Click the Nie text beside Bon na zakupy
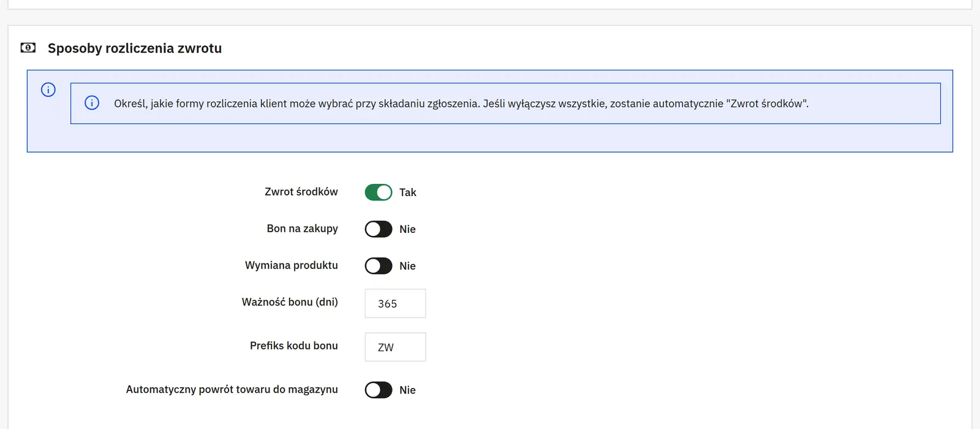The height and width of the screenshot is (429, 980). pos(407,229)
